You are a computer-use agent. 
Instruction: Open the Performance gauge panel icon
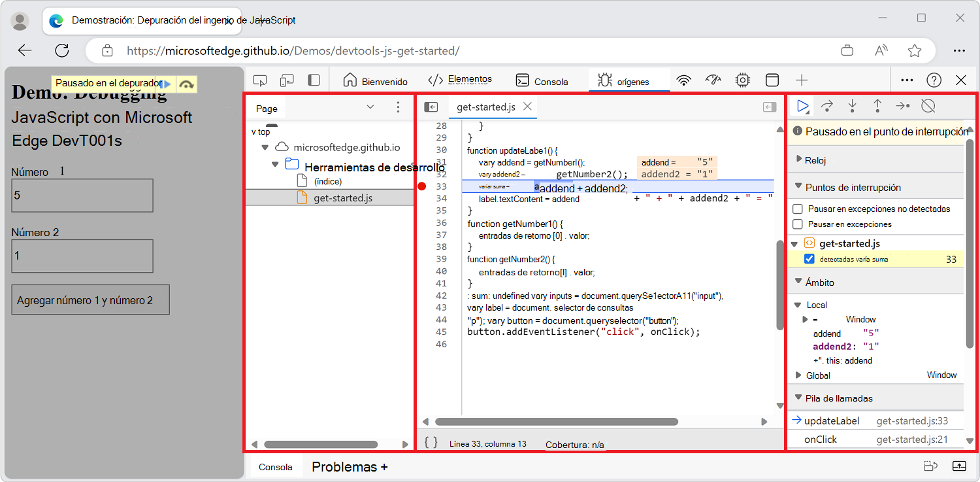click(713, 79)
